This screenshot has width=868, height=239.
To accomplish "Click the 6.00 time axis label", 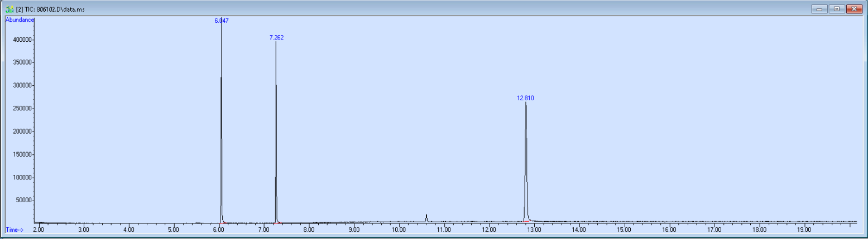I will (x=218, y=230).
